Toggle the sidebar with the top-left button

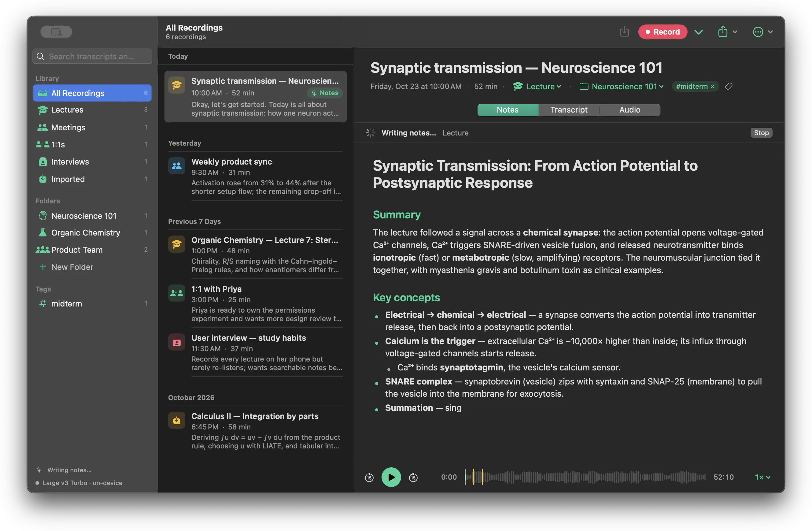[56, 32]
